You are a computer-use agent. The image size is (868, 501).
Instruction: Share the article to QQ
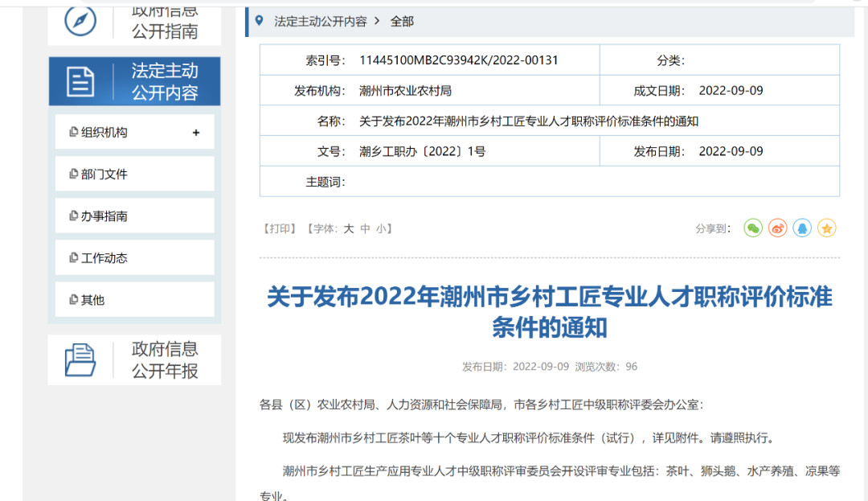(801, 228)
